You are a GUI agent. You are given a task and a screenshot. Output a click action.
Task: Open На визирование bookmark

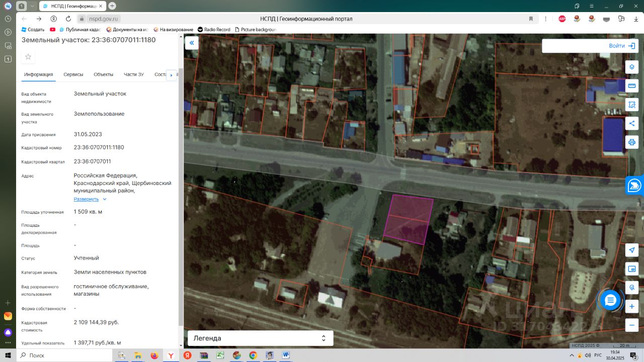174,30
